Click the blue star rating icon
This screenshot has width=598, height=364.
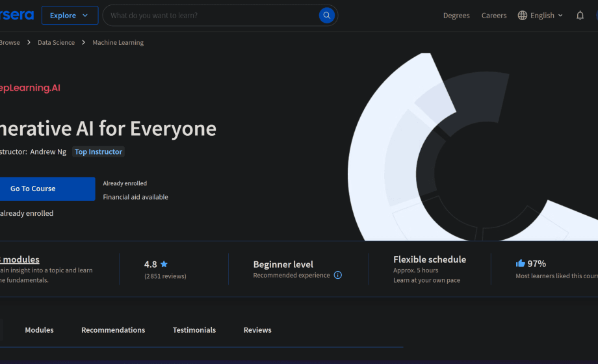[x=164, y=264]
